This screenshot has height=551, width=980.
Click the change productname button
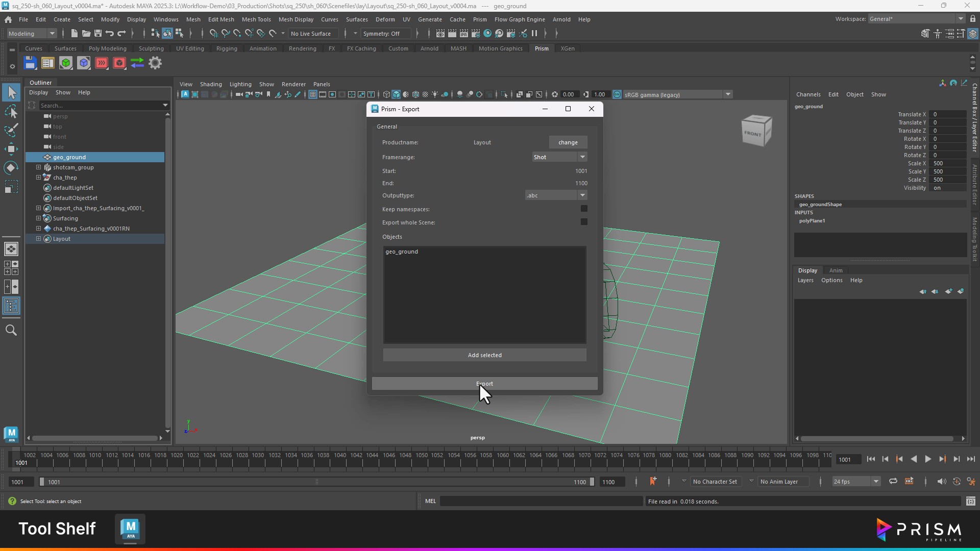[568, 142]
